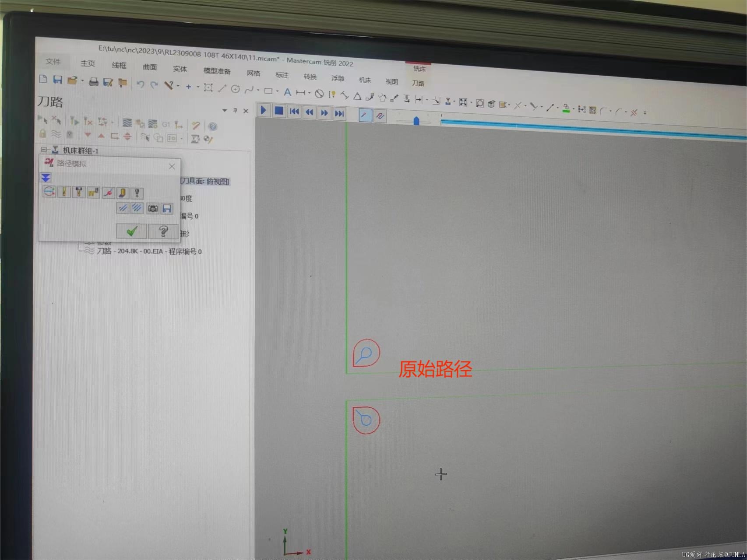
Task: Click the Circle center point tool icon
Action: coord(235,89)
